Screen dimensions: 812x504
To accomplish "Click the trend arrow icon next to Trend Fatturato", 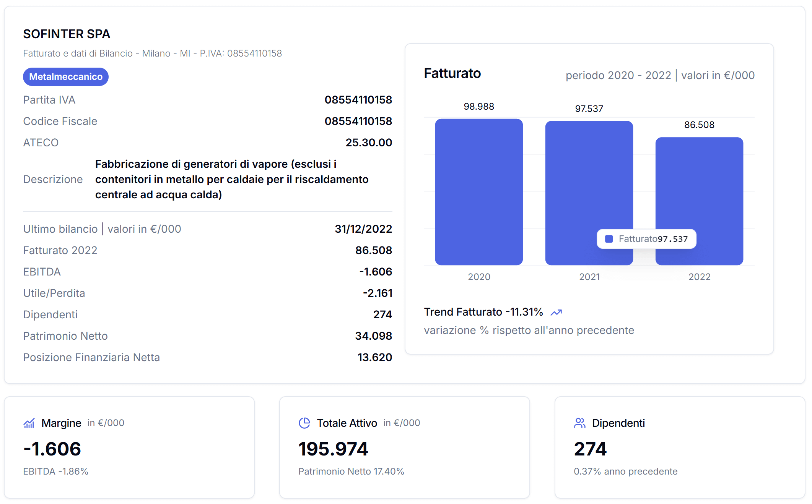I will pos(556,313).
